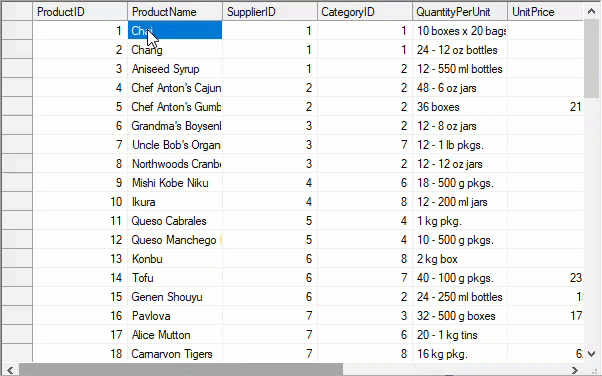Select the 40 - 100 g pkgs. cell
This screenshot has width=602, height=376.
(x=460, y=278)
